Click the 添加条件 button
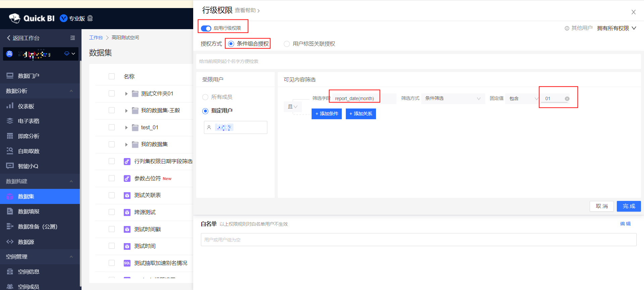The width and height of the screenshot is (644, 290). 326,114
